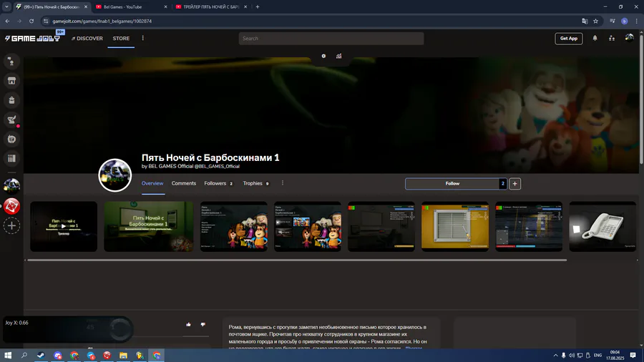Open Steam from the Windows taskbar
The height and width of the screenshot is (362, 644).
(x=41, y=355)
